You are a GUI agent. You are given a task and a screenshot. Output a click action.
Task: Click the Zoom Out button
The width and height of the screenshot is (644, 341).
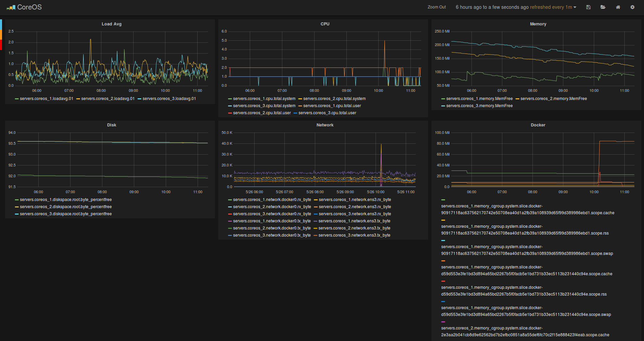437,7
